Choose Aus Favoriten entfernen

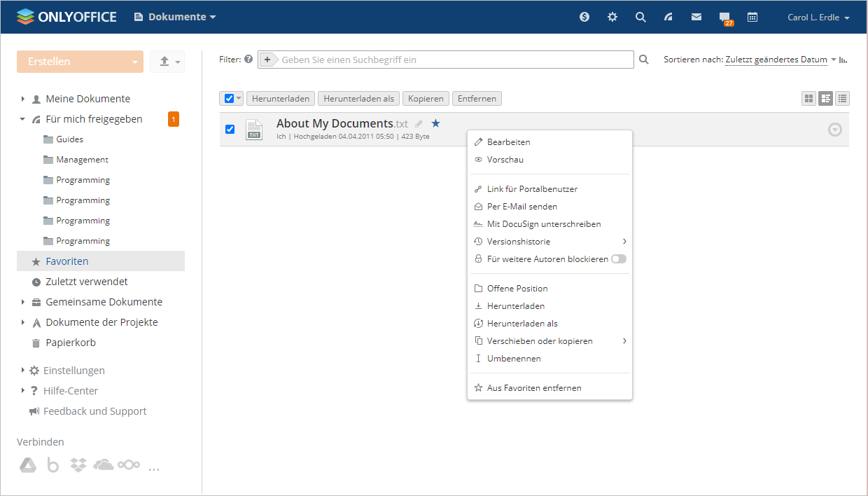pos(549,388)
